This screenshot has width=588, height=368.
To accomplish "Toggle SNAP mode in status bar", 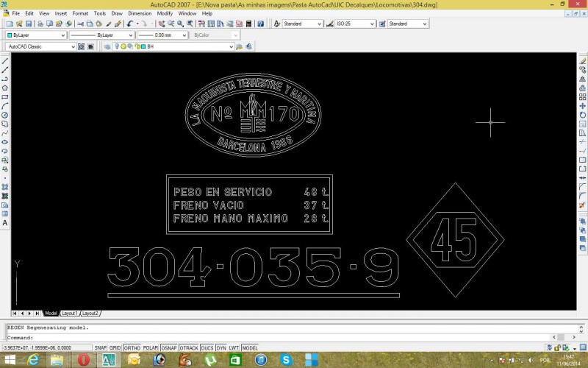I will 100,348.
